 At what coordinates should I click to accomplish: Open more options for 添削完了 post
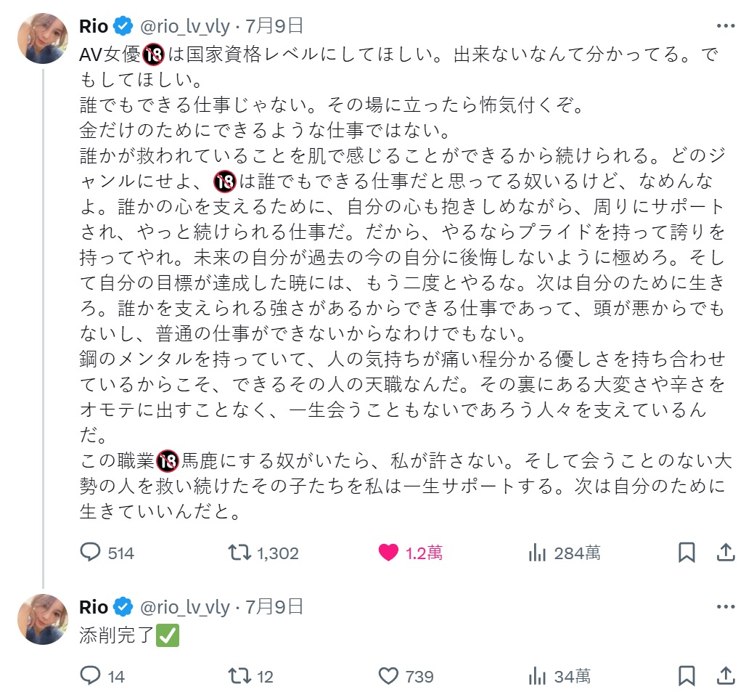[726, 607]
